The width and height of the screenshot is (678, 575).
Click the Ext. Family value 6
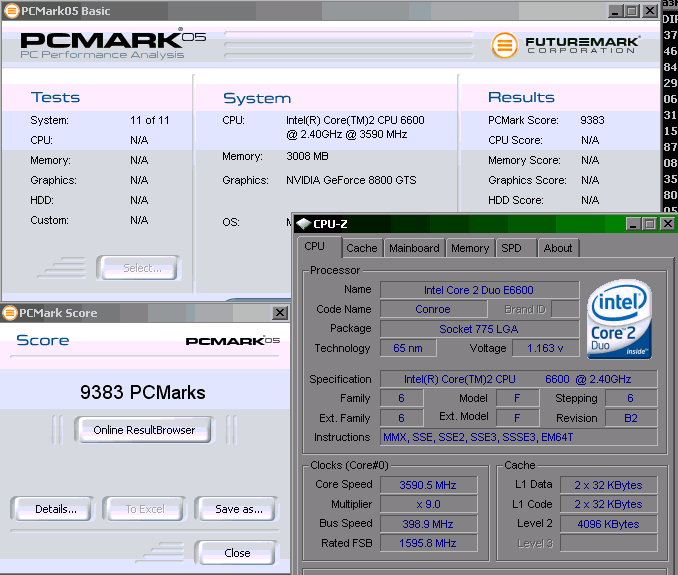click(401, 418)
